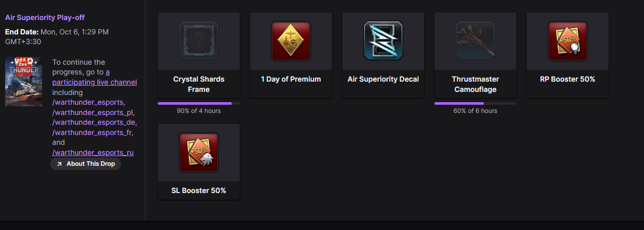Click the Thrustmaster Camouflage jet icon

(475, 41)
